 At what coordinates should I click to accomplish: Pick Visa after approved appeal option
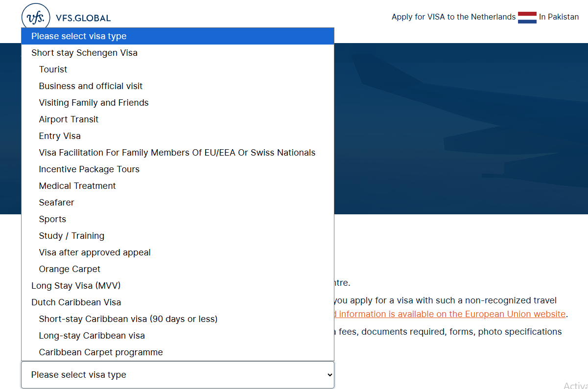tap(178, 252)
